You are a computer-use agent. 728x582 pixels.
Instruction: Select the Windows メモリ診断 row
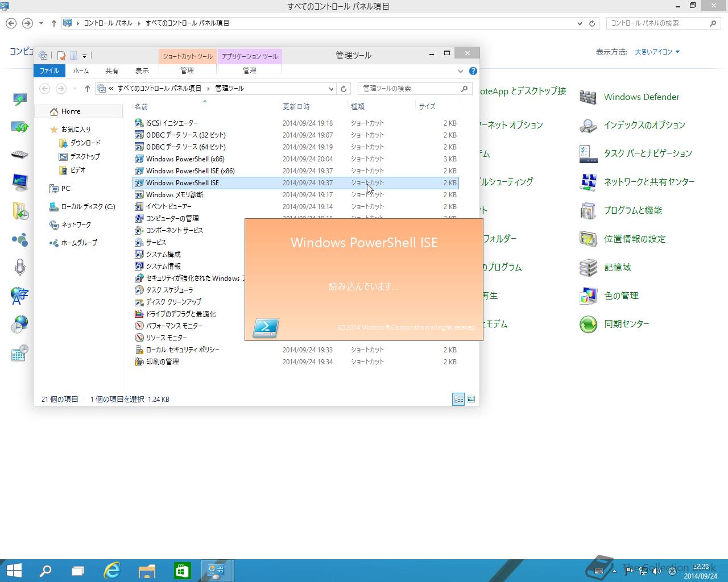[296, 195]
